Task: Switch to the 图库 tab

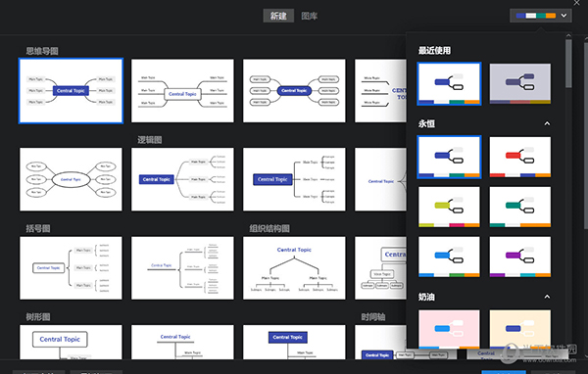Action: (x=310, y=16)
